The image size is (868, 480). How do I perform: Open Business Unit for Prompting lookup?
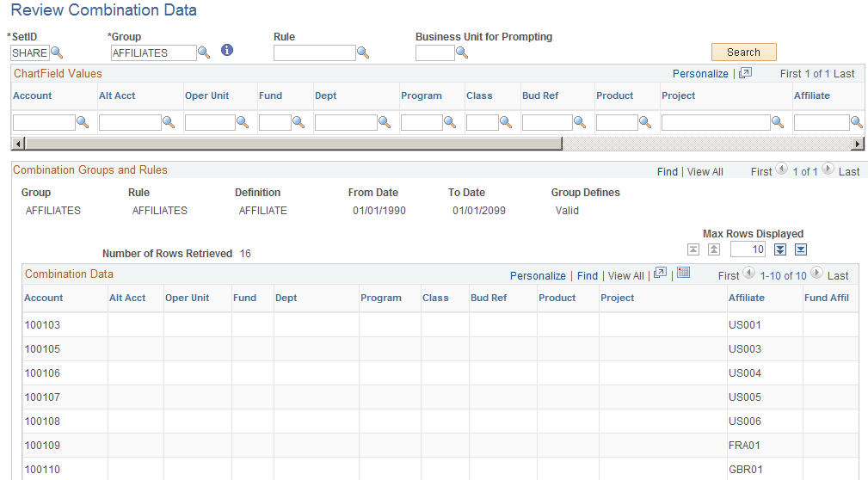pos(462,52)
